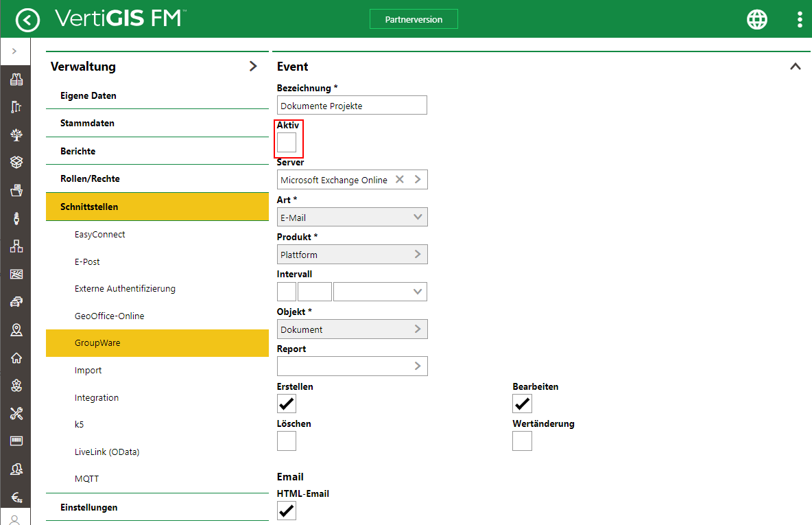This screenshot has height=525, width=812.
Task: Collapse the Schnittstellen menu
Action: (x=158, y=207)
